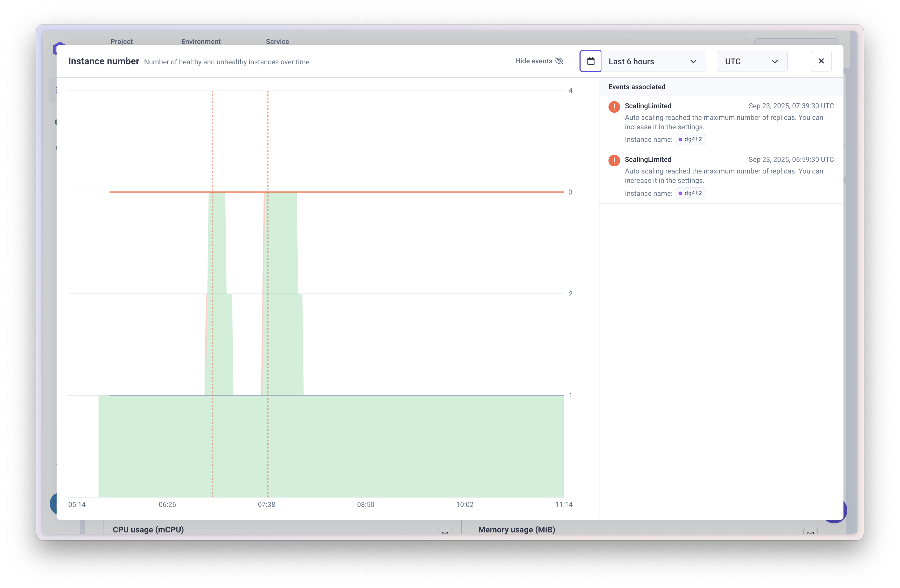Screen dimensions: 900x588
Task: Click the Project breadcrumb label
Action: click(x=121, y=41)
